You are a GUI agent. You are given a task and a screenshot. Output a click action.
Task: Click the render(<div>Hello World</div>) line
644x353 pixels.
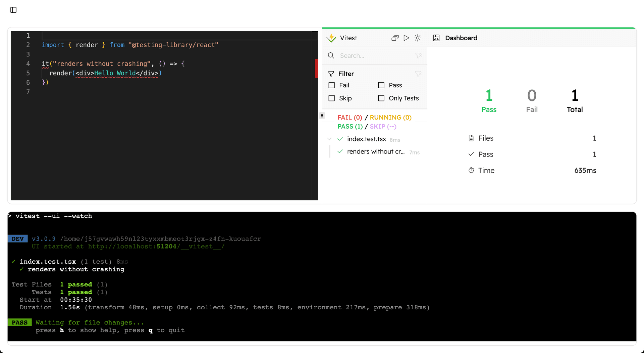point(106,73)
